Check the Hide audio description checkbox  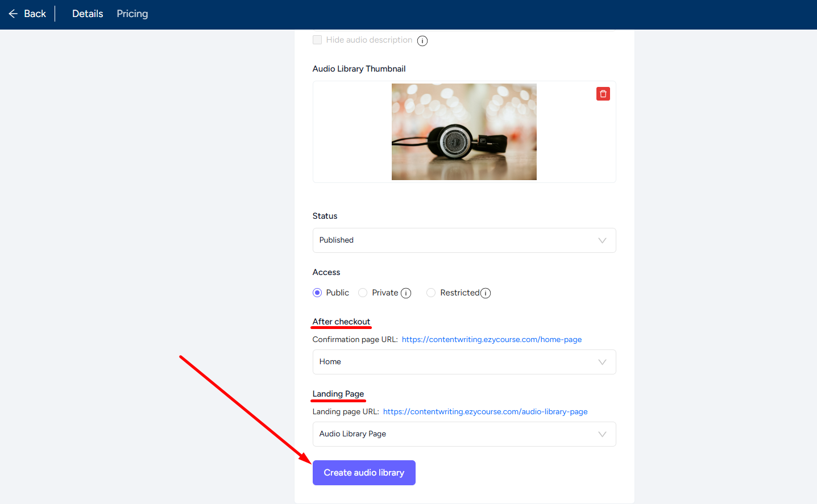pos(317,40)
